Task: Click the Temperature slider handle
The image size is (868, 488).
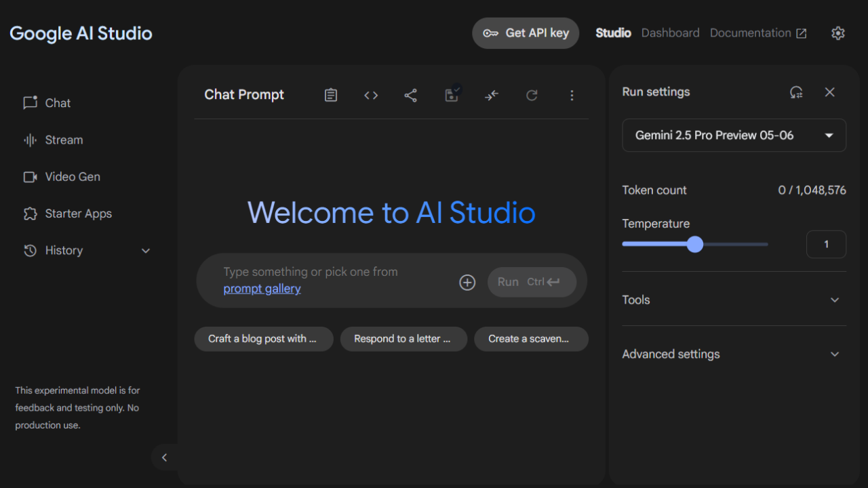Action: [x=695, y=244]
